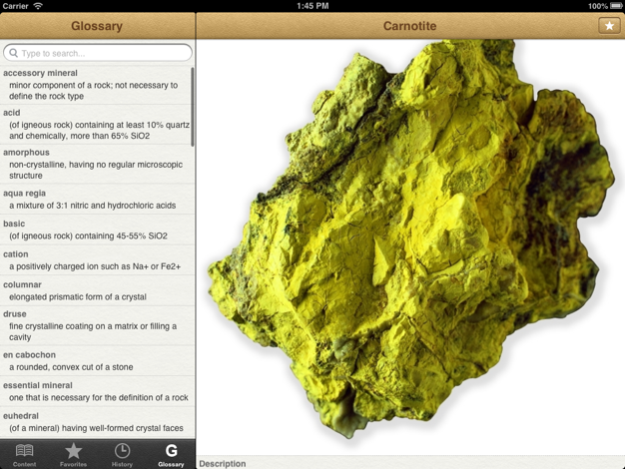
Task: Click the glossary list scrollbar
Action: pos(193,107)
